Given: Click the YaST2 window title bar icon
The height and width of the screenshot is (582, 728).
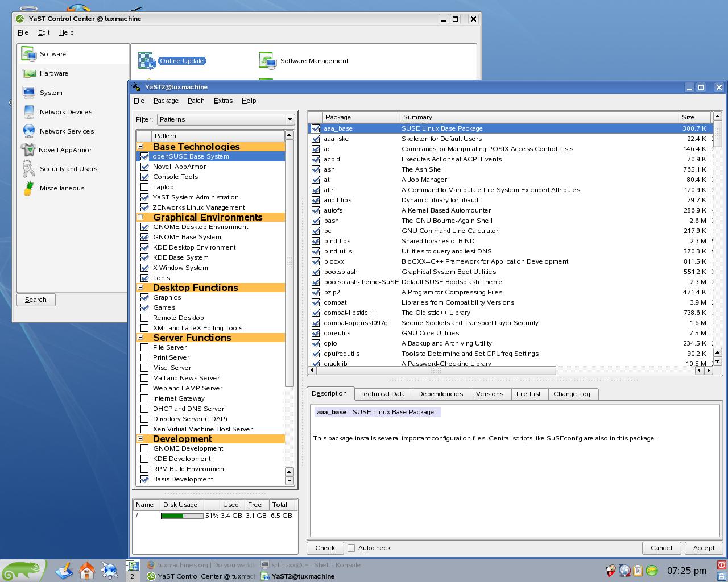Looking at the screenshot, I should pyautogui.click(x=136, y=87).
